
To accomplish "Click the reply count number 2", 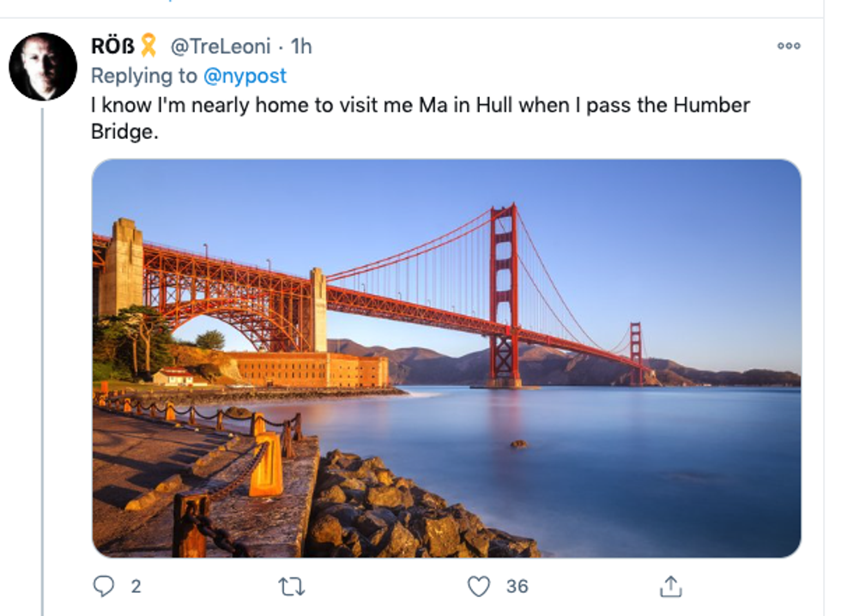I will [136, 586].
